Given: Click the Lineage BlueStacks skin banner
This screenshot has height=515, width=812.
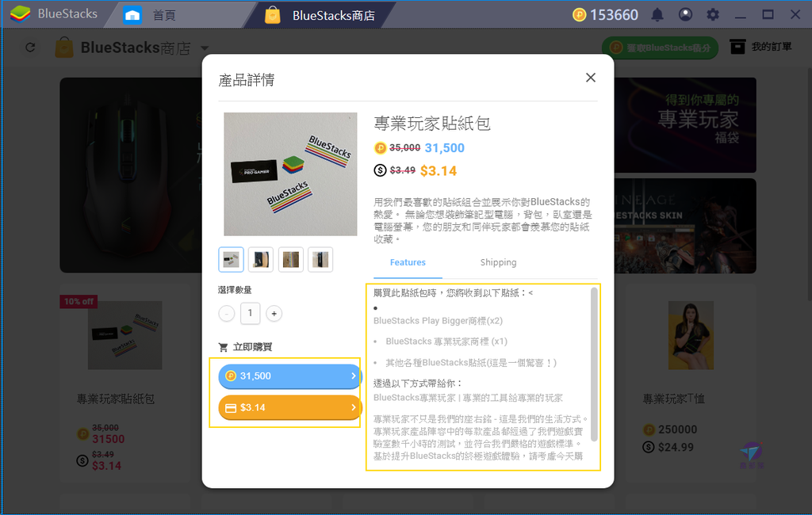Looking at the screenshot, I should [x=685, y=226].
